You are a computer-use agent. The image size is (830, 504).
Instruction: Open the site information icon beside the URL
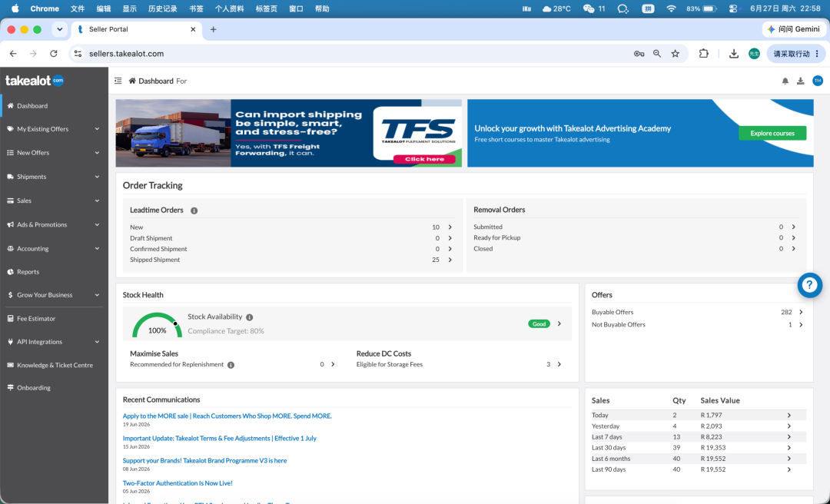78,54
